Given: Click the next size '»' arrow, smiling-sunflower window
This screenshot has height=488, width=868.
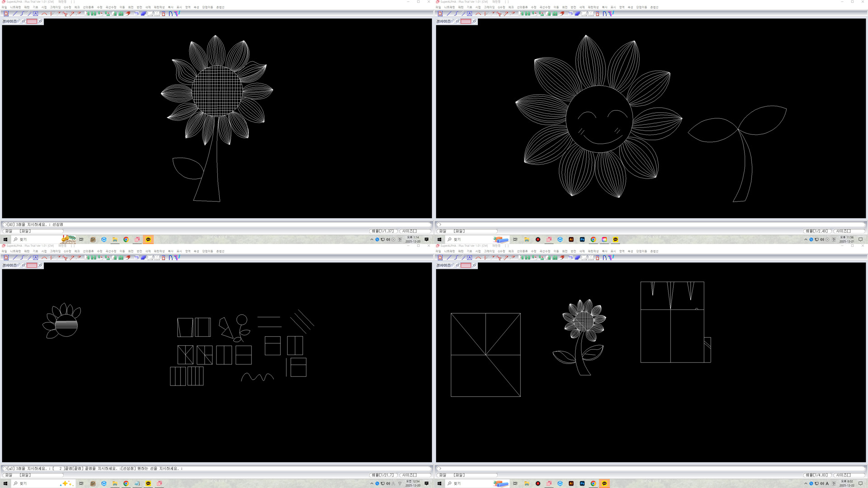Looking at the screenshot, I should pos(474,21).
